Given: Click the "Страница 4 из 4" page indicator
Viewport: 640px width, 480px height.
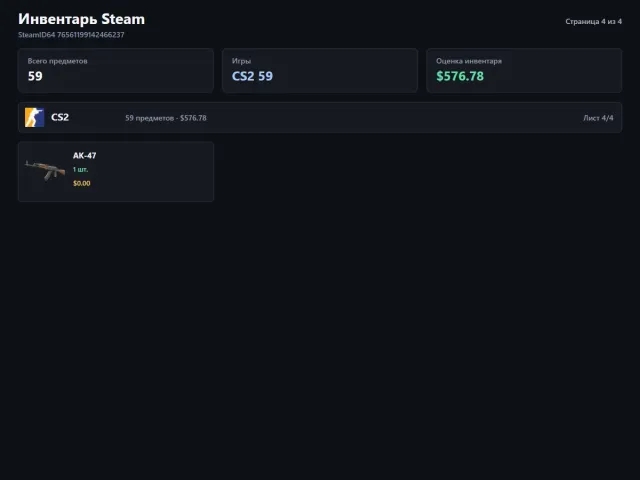Looking at the screenshot, I should pyautogui.click(x=593, y=21).
